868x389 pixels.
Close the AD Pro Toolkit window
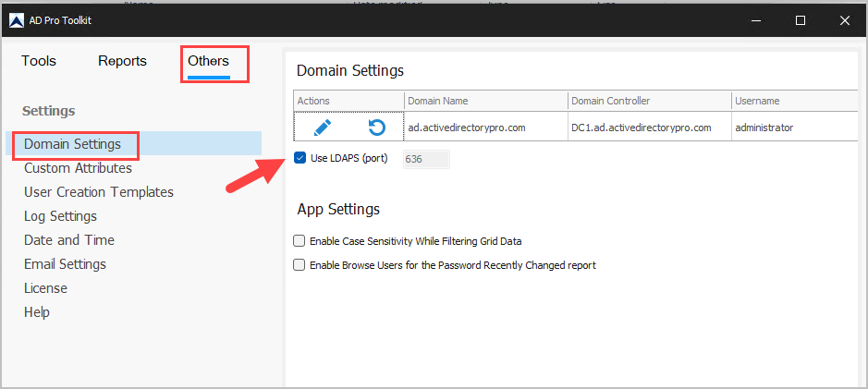(x=844, y=21)
